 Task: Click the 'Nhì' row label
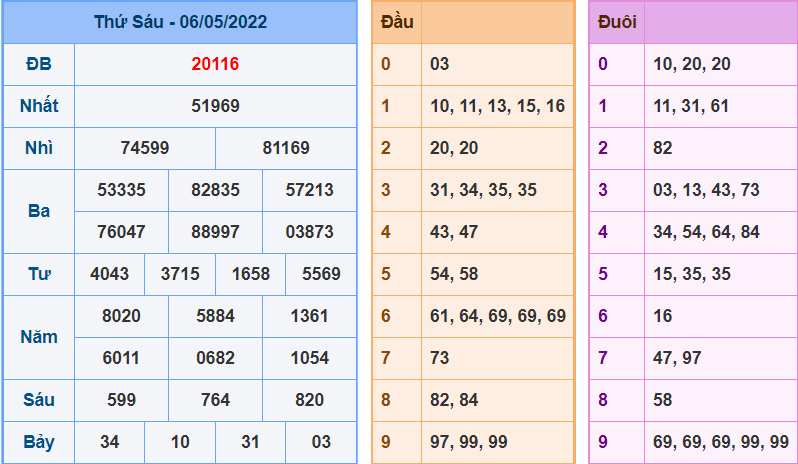point(39,148)
